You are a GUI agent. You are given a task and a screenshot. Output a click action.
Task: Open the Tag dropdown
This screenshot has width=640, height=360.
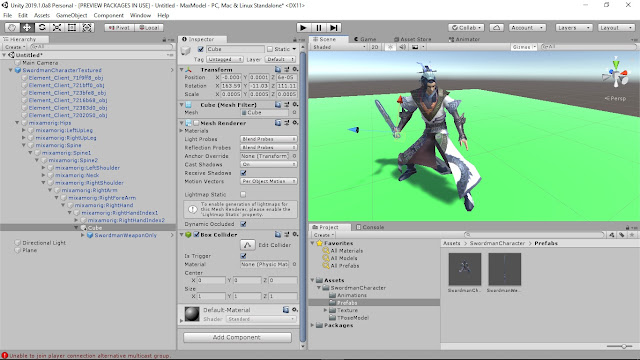(x=224, y=59)
